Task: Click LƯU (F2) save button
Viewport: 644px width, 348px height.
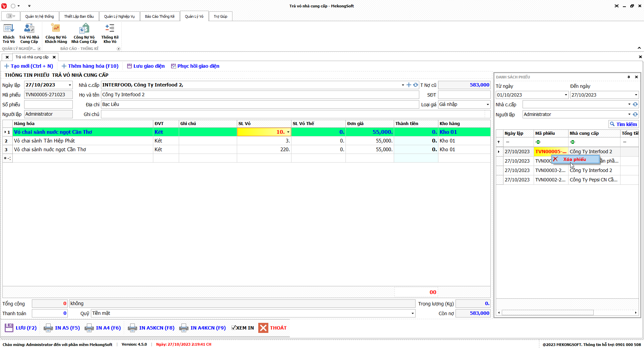Action: (x=21, y=328)
